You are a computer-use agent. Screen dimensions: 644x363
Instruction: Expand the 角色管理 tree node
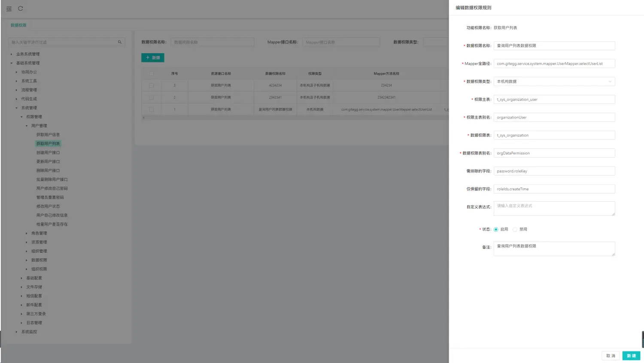coord(27,233)
